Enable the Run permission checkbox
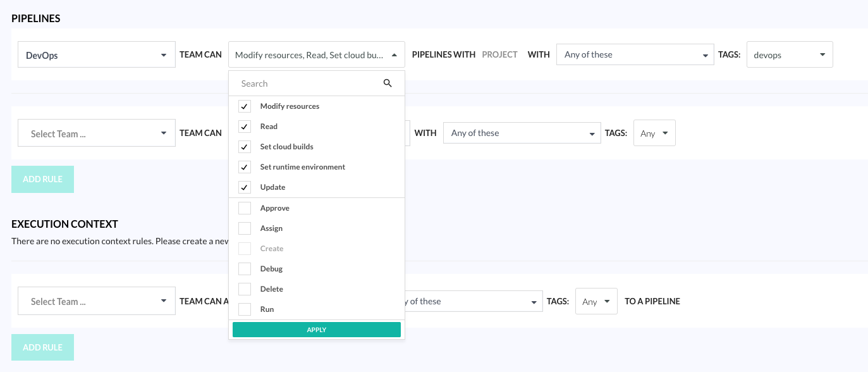This screenshot has width=868, height=372. (x=245, y=309)
